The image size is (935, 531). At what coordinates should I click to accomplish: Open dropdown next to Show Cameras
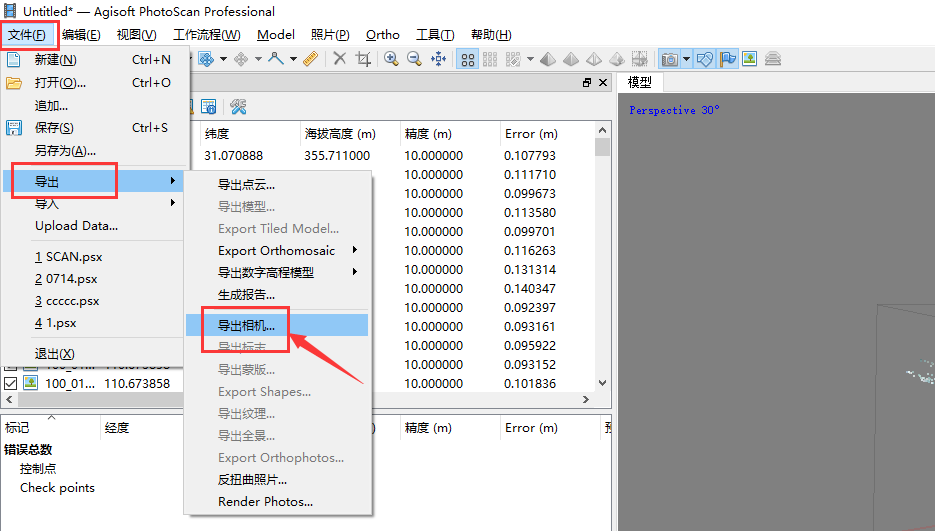[x=686, y=59]
